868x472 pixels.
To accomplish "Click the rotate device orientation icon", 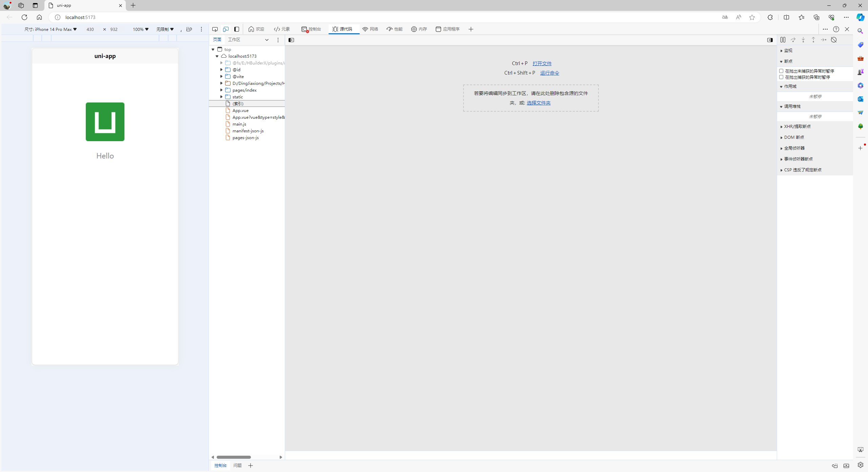I will (x=189, y=29).
